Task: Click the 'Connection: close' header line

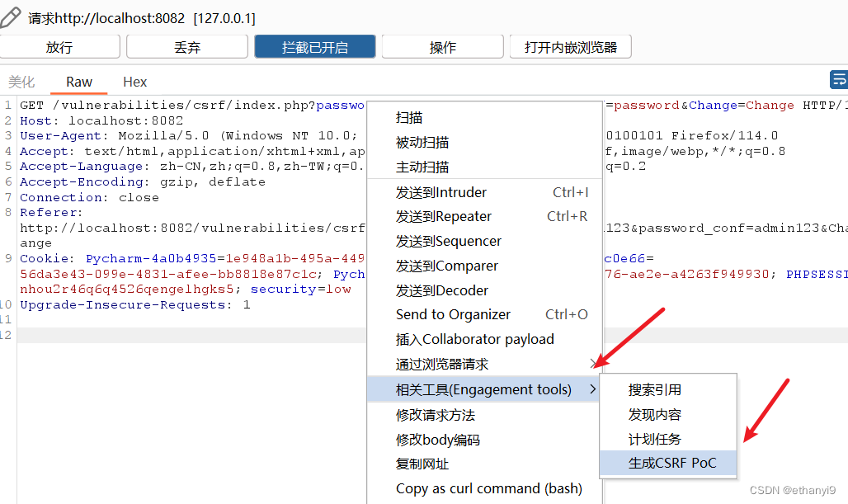Action: [90, 197]
